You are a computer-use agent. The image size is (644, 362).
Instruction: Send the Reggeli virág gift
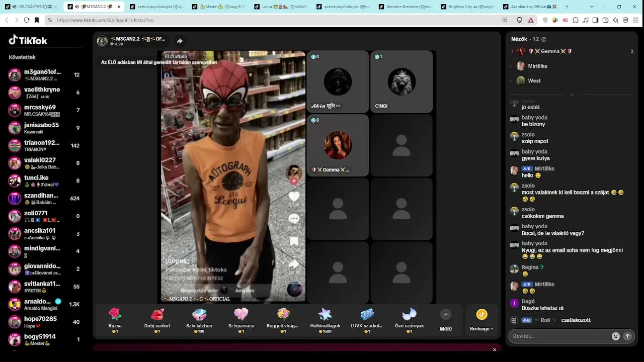pyautogui.click(x=283, y=320)
